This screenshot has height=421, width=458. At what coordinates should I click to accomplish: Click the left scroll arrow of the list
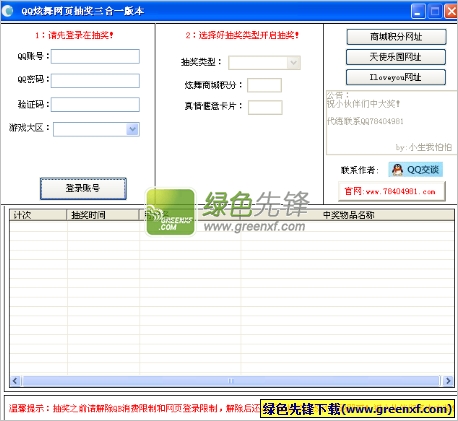tap(15, 380)
